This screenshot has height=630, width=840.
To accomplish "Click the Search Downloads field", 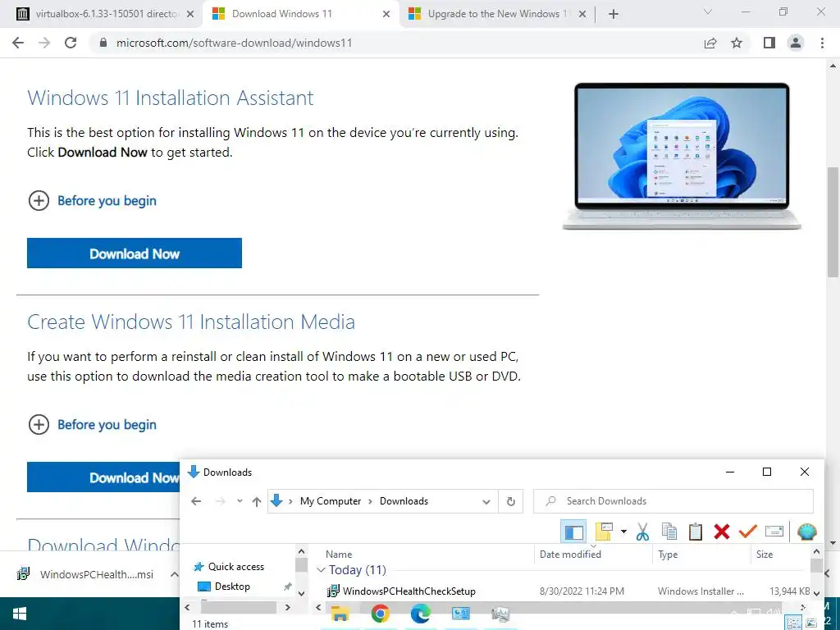I will (x=673, y=501).
